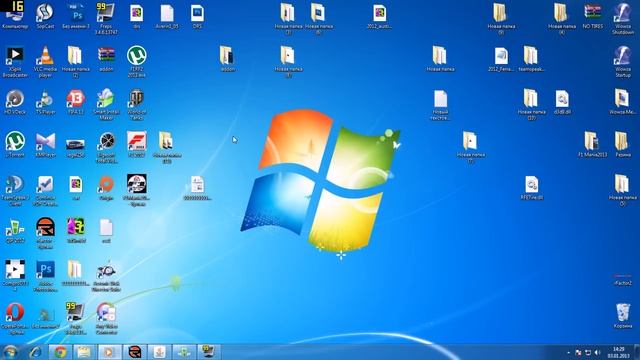640x360 pixels.
Task: Open the 3DSimED shortcut
Action: tap(76, 231)
